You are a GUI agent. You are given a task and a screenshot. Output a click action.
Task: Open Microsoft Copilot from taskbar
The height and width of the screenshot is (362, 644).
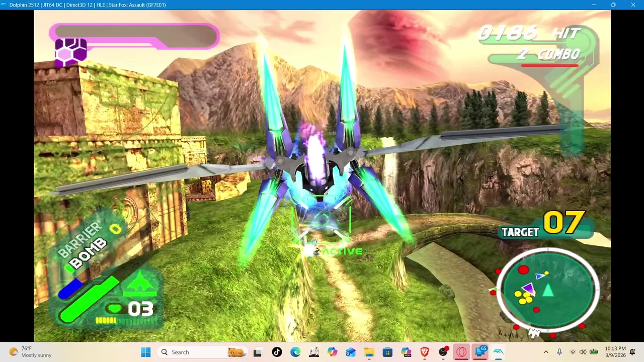tap(332, 352)
